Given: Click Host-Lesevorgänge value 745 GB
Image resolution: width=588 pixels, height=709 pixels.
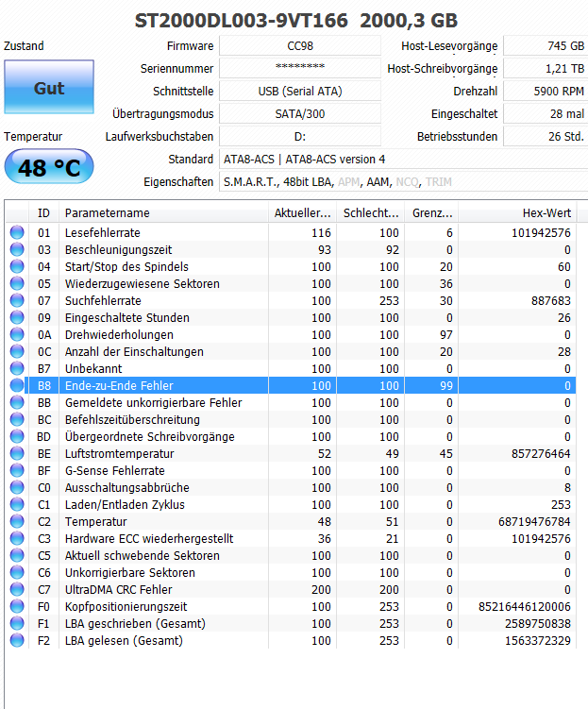Looking at the screenshot, I should coord(546,45).
